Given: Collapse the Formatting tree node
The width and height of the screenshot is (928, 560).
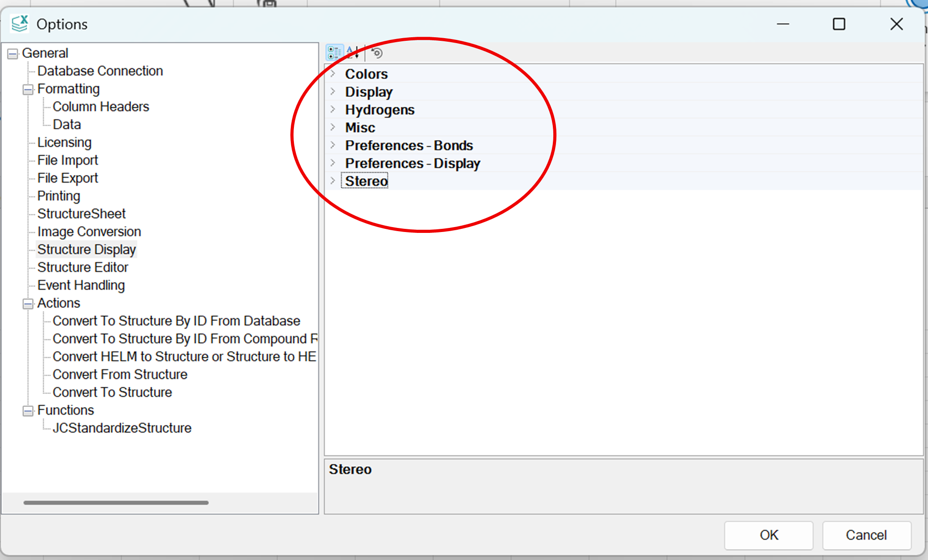Looking at the screenshot, I should pyautogui.click(x=28, y=89).
